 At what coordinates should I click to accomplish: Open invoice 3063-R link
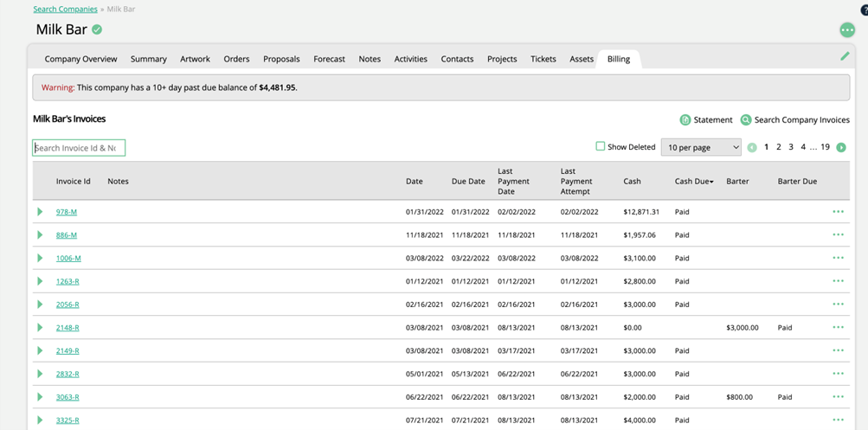(x=68, y=397)
